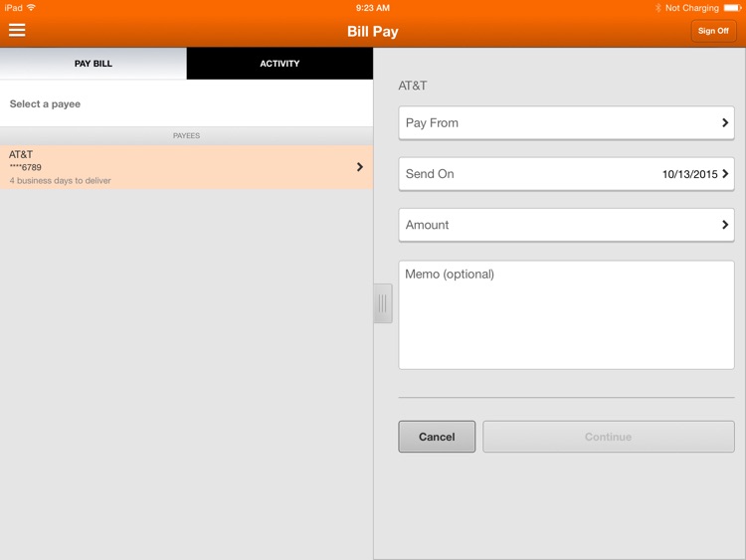Switch to the PAY BILL tab
The height and width of the screenshot is (560, 746).
[93, 64]
